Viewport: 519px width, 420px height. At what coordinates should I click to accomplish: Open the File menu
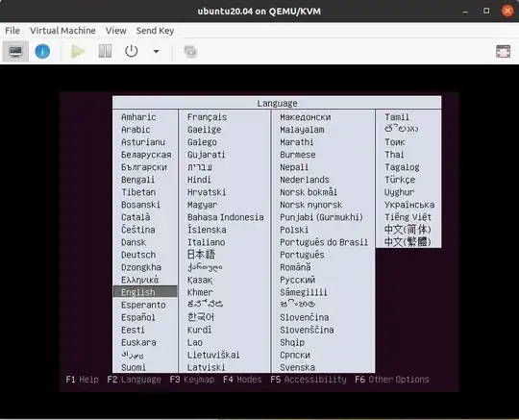pyautogui.click(x=12, y=31)
